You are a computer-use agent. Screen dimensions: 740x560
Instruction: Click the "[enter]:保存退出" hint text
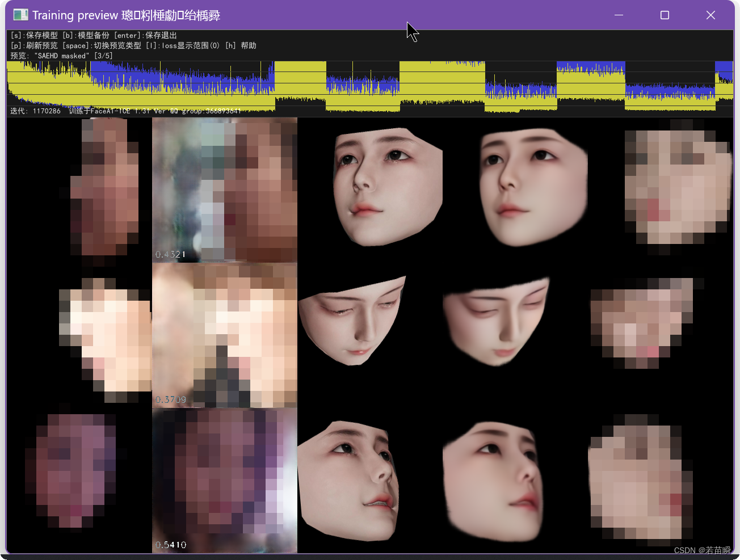pos(146,35)
